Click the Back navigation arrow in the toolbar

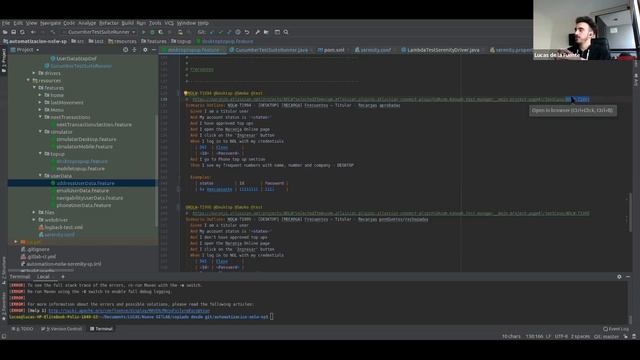point(33,32)
